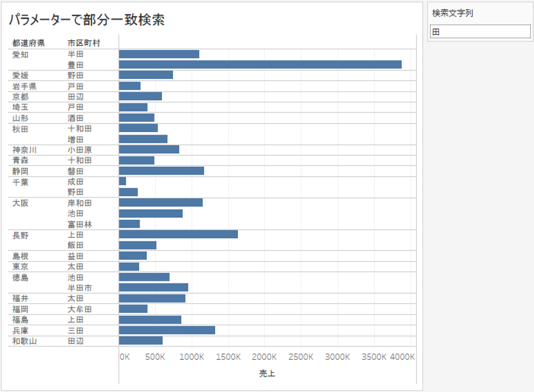Click the 島根 prefecture label
The width and height of the screenshot is (534, 392).
(20, 256)
